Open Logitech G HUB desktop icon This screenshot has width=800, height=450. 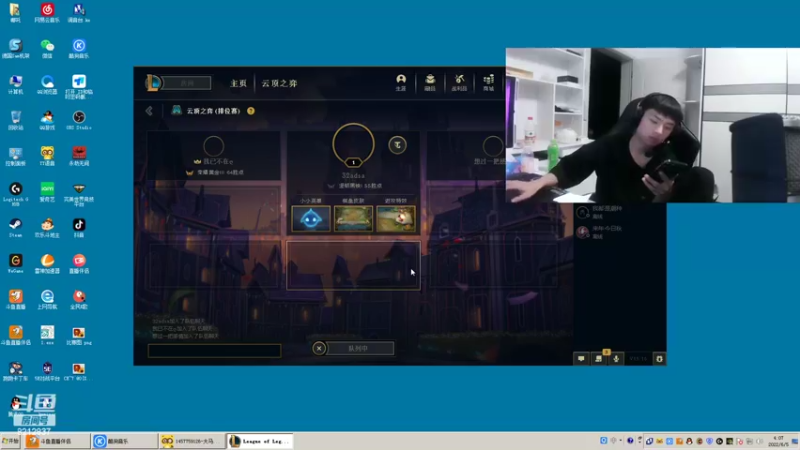point(15,193)
